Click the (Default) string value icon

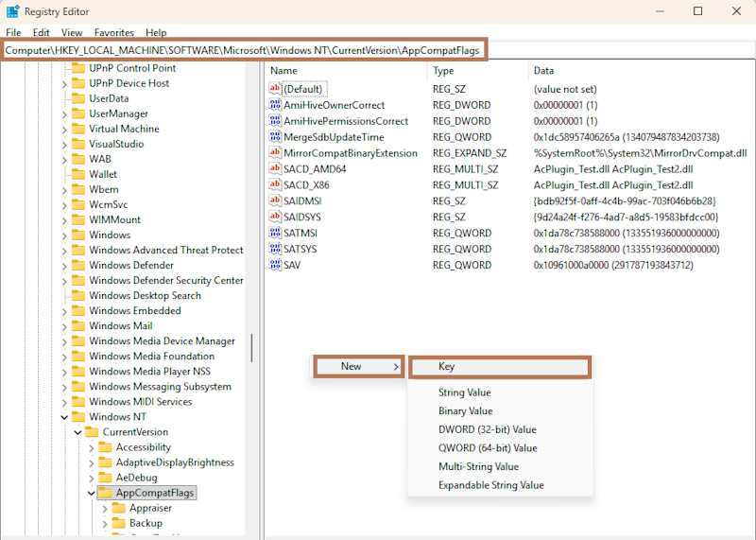pos(276,89)
